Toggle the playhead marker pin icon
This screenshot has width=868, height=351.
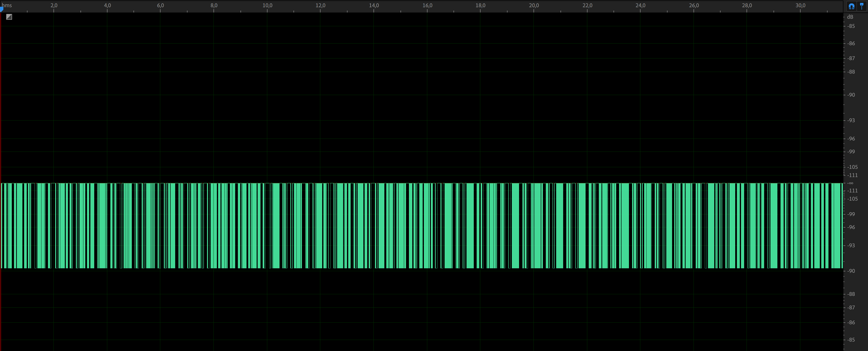point(861,6)
